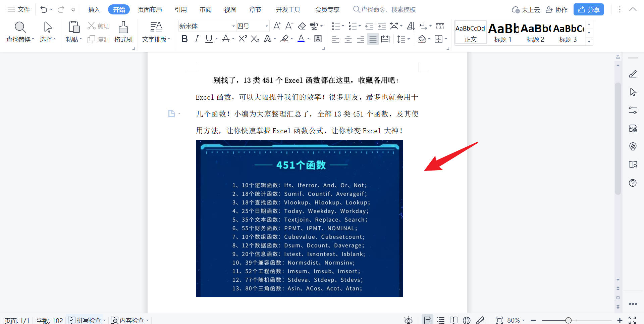Click the 分享 share button
644x324 pixels.
point(588,9)
